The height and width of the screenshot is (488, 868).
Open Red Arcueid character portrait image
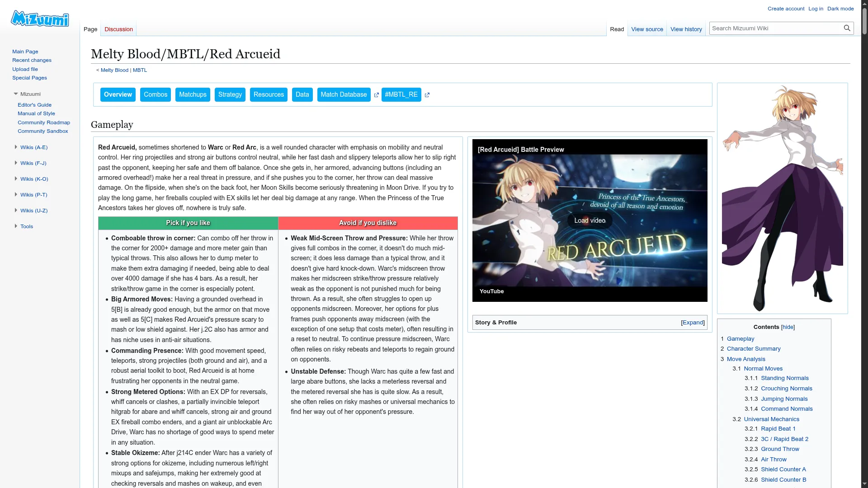(x=782, y=198)
